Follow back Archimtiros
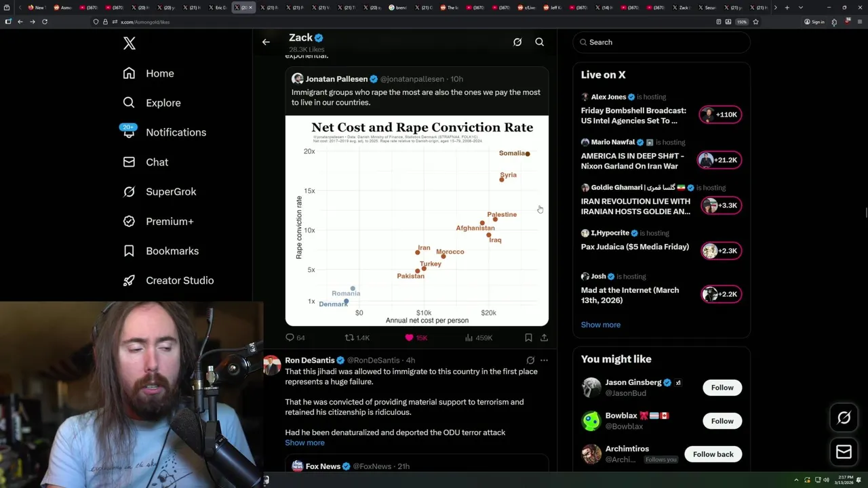Viewport: 868px width, 488px height. click(x=713, y=454)
